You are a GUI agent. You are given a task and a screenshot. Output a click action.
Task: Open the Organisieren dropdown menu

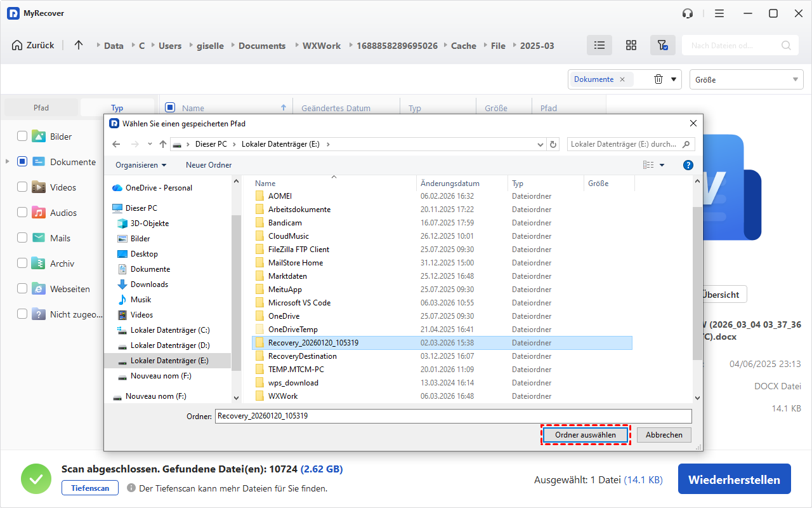point(141,165)
